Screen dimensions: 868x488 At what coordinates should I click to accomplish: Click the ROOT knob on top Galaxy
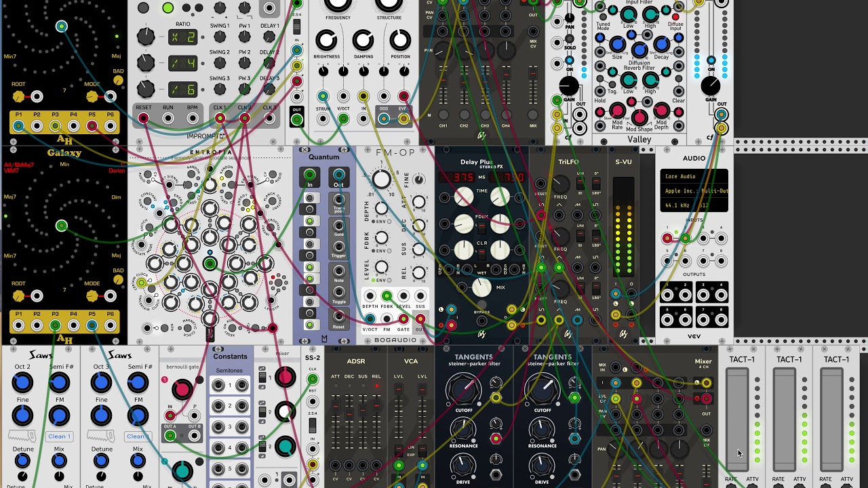point(18,97)
